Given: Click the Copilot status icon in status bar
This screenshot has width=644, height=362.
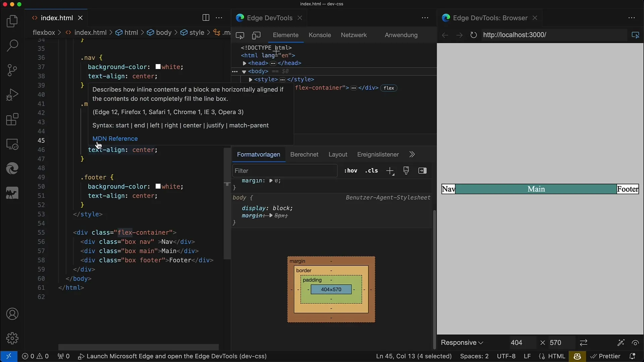Looking at the screenshot, I should click(x=577, y=356).
